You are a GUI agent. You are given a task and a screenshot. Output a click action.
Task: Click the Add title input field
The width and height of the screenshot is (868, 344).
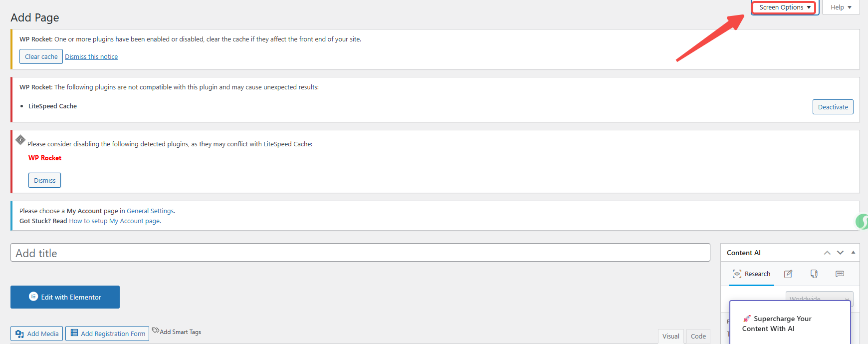(360, 253)
